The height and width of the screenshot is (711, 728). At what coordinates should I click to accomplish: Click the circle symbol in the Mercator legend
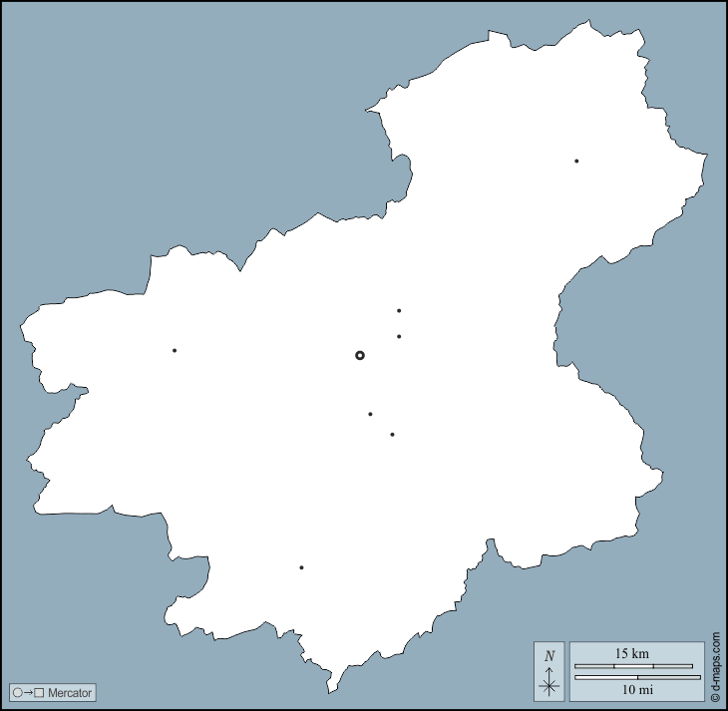(18, 692)
